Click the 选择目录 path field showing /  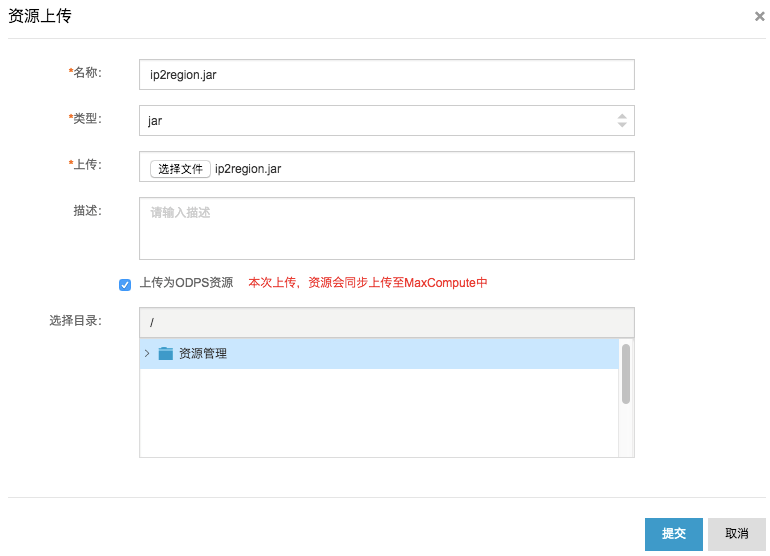[x=386, y=322]
